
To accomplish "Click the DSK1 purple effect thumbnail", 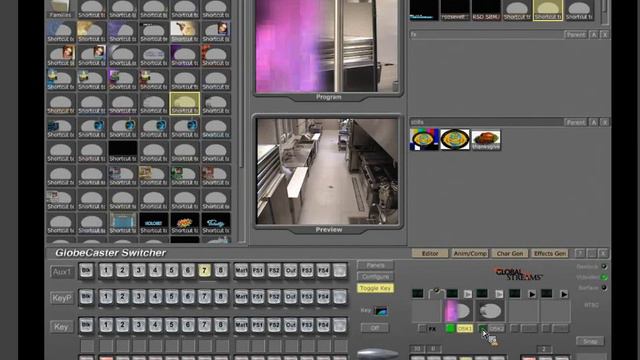I will click(457, 311).
